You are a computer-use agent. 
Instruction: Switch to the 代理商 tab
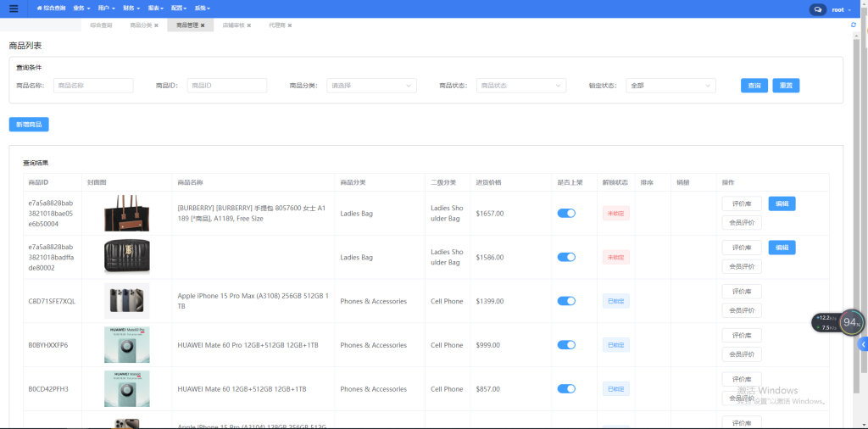point(277,25)
